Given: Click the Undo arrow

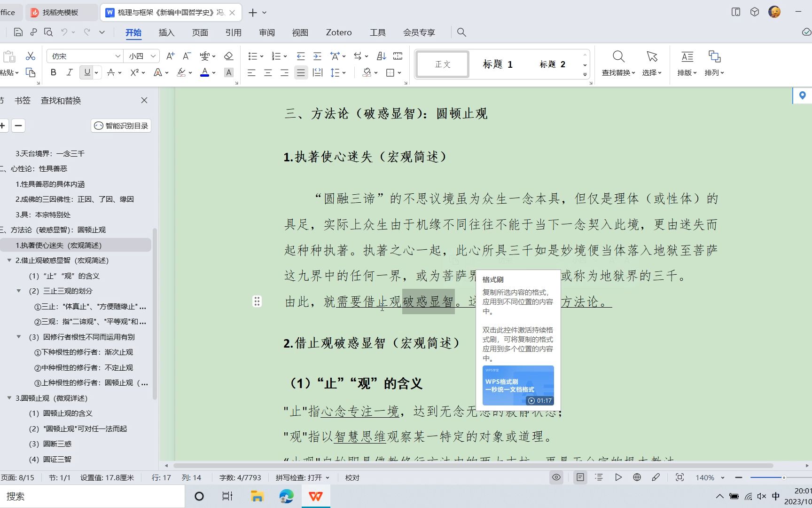Looking at the screenshot, I should point(64,32).
